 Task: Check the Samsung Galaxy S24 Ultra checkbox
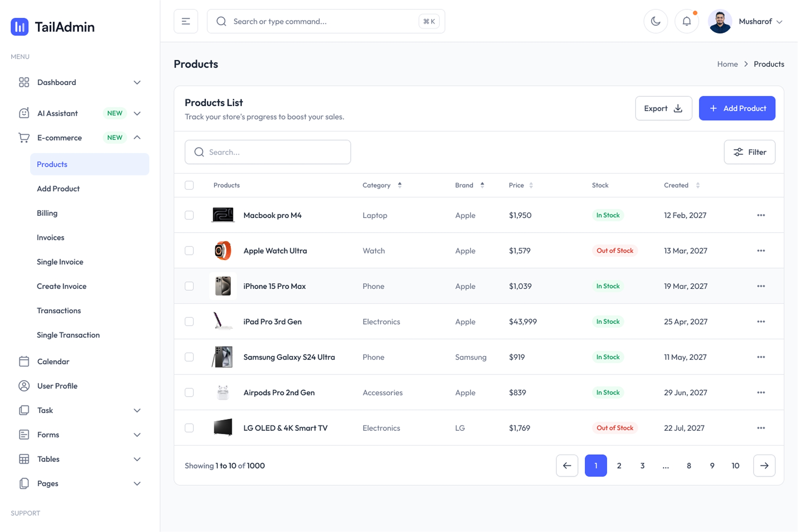(x=189, y=357)
